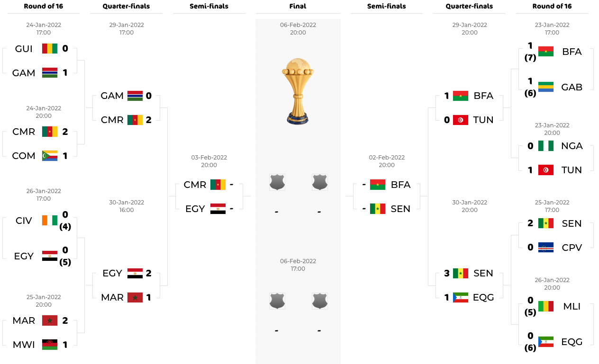Open EQG team in quarter-finals
This screenshot has height=364, width=599.
point(483,297)
